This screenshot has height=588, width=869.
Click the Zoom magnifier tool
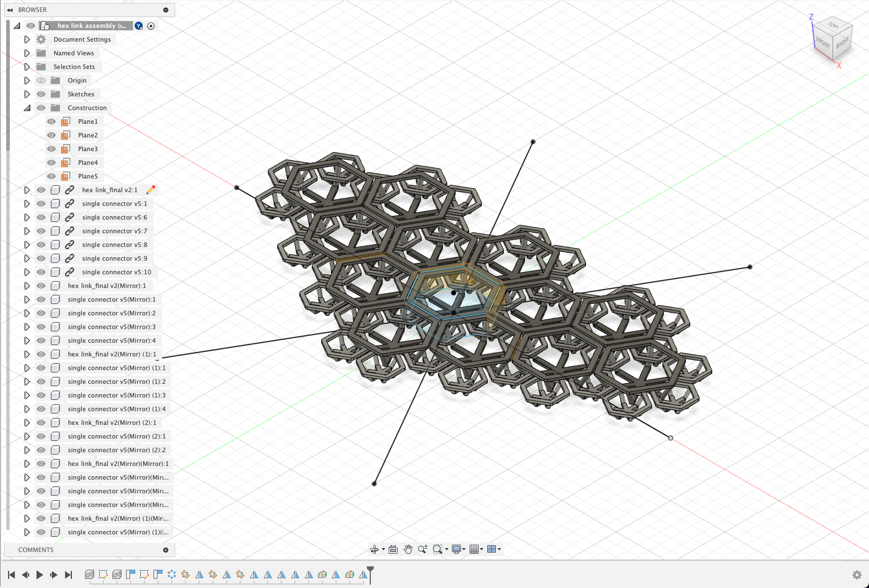tap(422, 549)
